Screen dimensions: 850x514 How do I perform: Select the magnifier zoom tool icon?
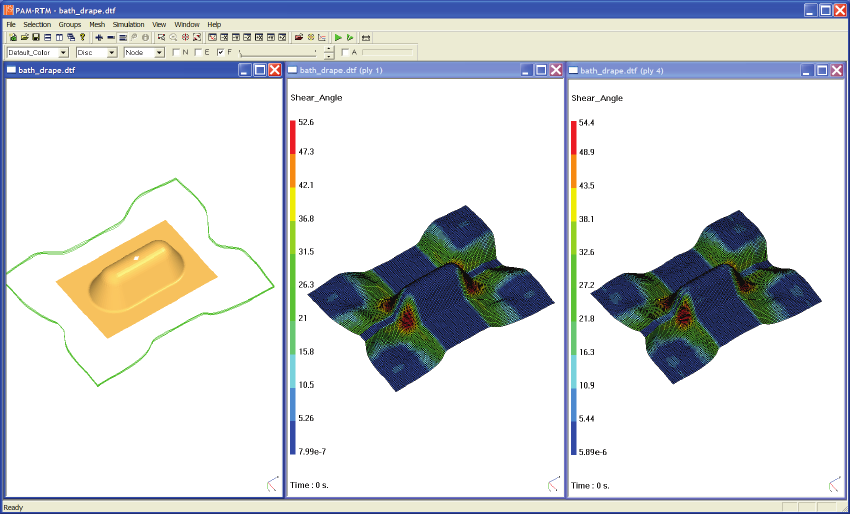(x=173, y=37)
